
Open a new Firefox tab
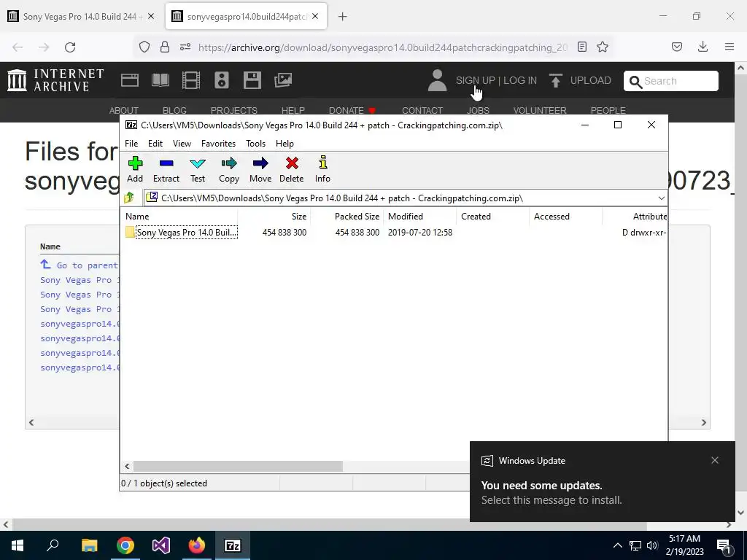point(343,17)
